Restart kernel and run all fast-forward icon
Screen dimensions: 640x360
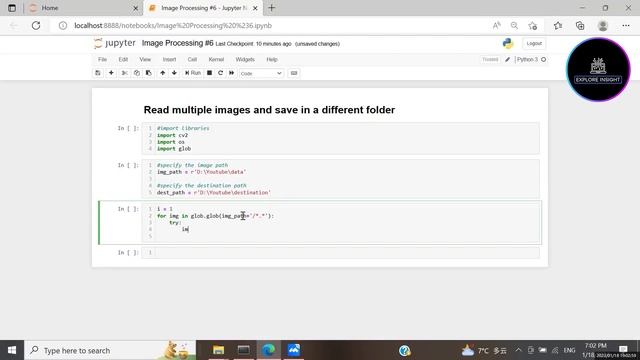click(x=231, y=73)
